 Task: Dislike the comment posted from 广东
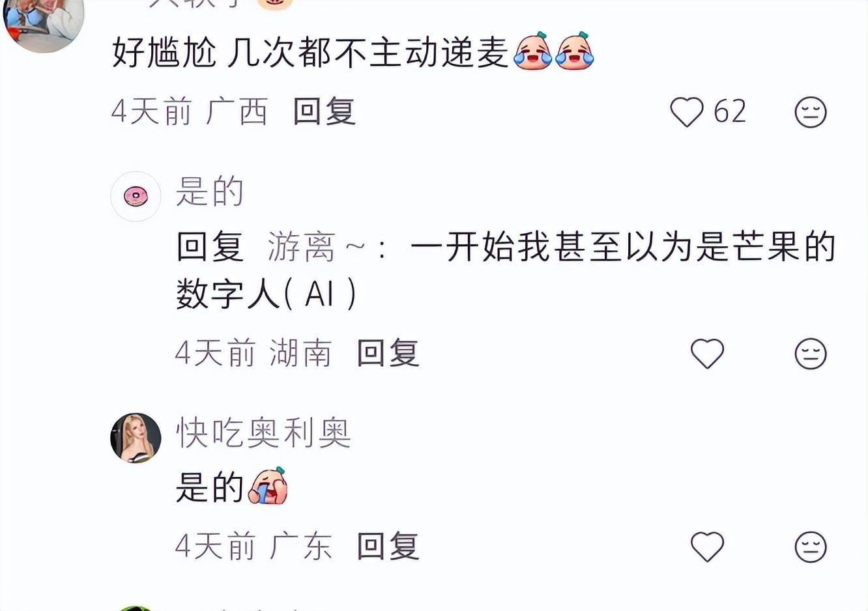[811, 547]
